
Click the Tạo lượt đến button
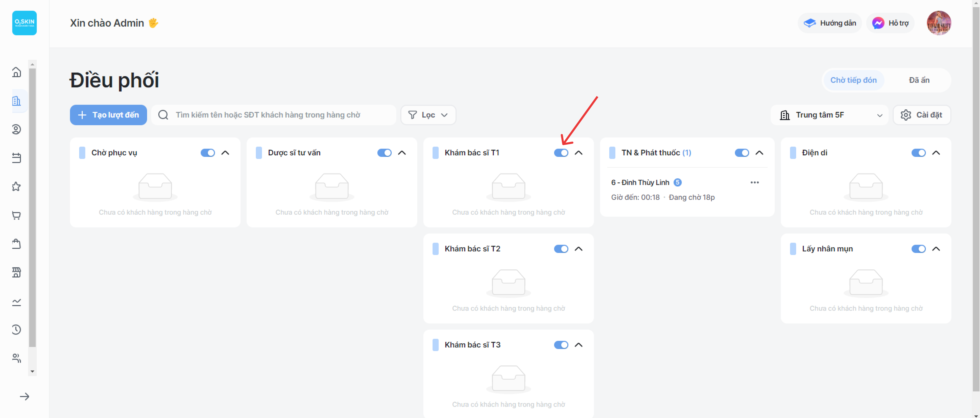click(109, 115)
